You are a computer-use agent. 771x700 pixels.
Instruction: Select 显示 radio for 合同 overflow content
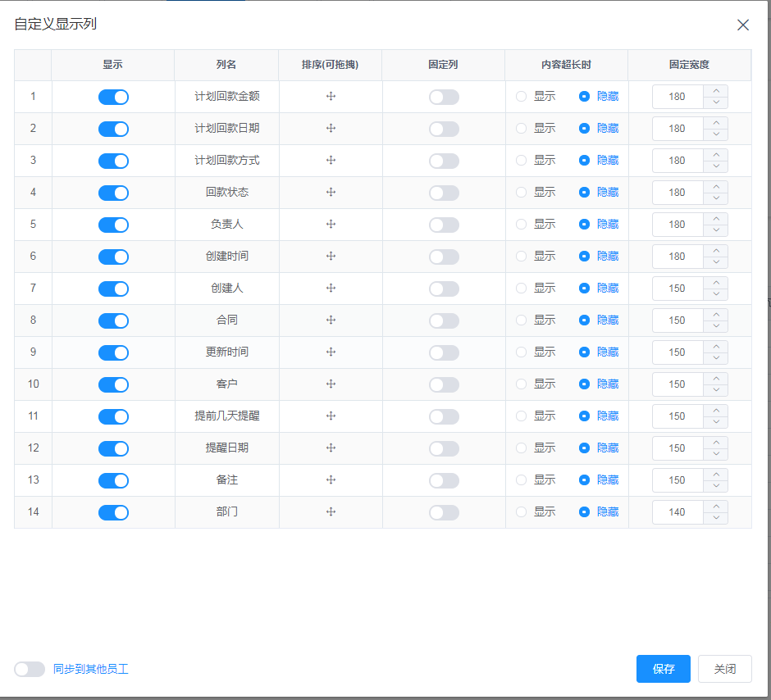click(x=522, y=320)
